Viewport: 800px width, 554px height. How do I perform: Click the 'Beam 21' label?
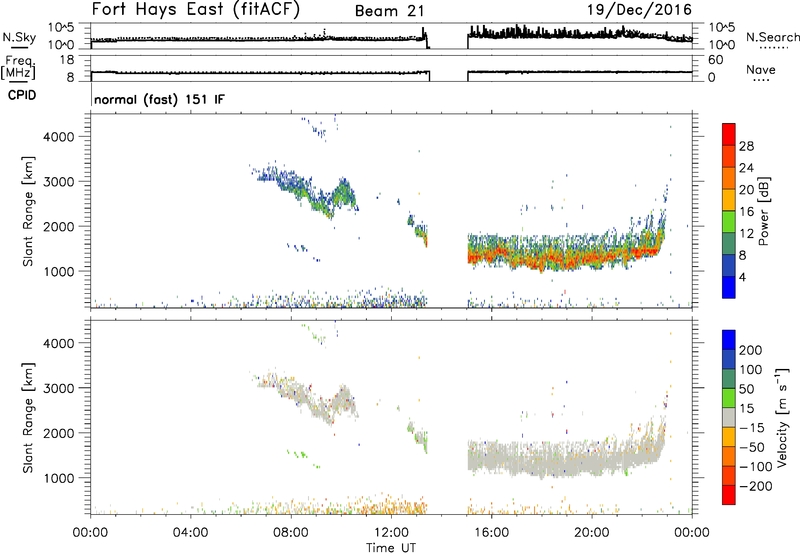389,11
